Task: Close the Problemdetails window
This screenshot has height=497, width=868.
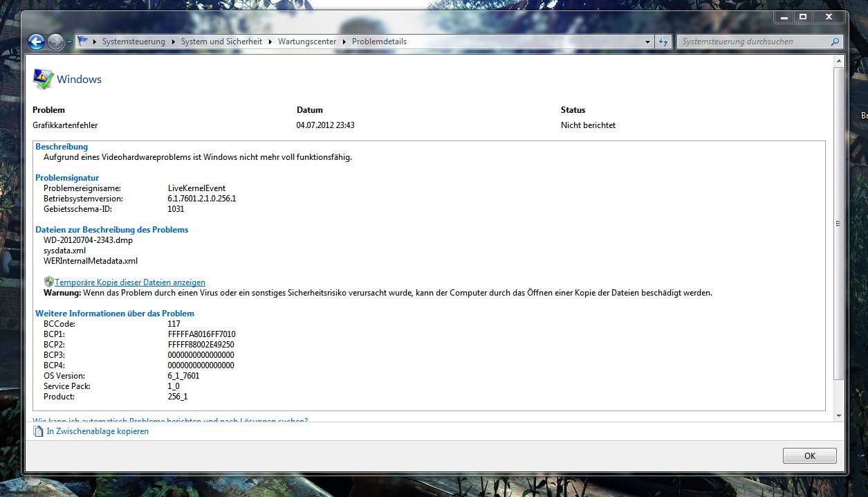Action: pos(828,17)
